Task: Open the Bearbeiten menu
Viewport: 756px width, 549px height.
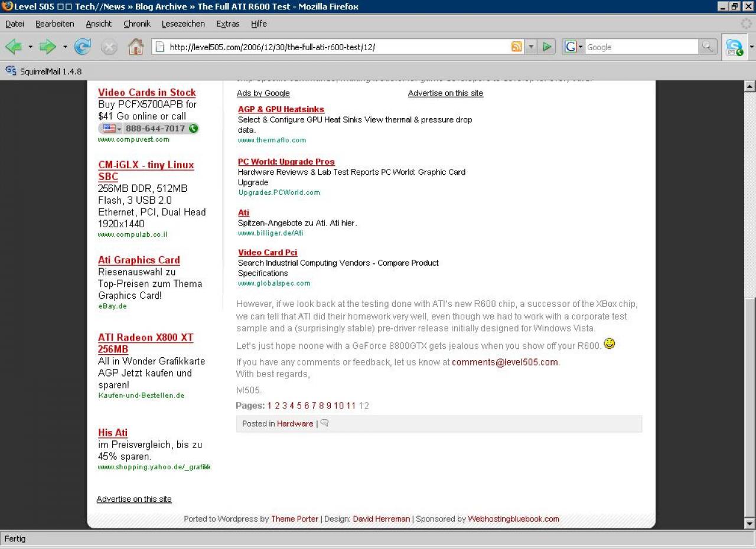Action: click(55, 24)
